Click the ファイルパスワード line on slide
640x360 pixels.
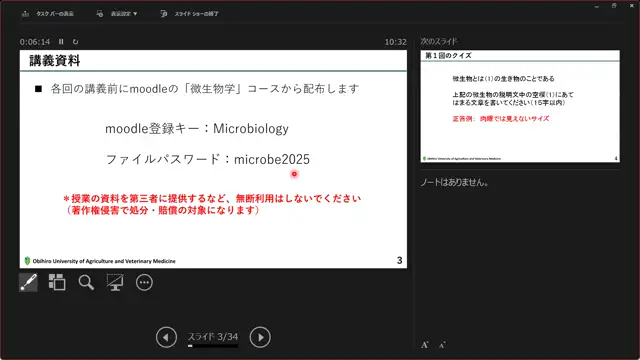point(208,159)
